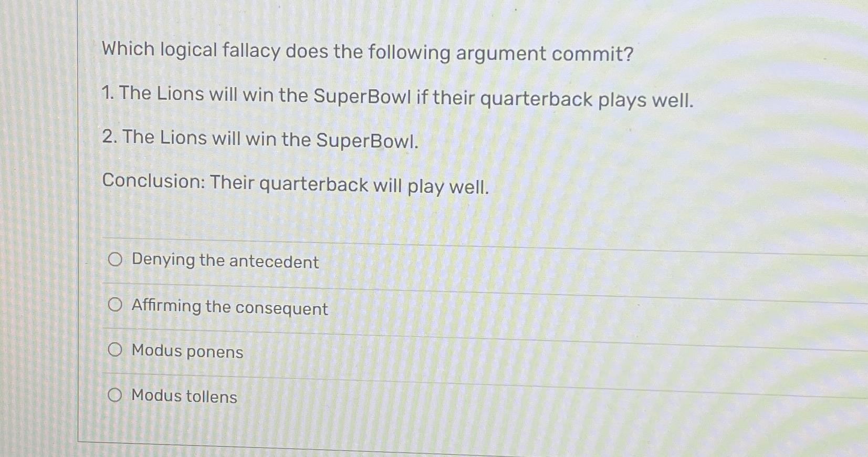Viewport: 868px width, 457px height.
Task: Select the Modus tollens radio button
Action: click(x=115, y=394)
